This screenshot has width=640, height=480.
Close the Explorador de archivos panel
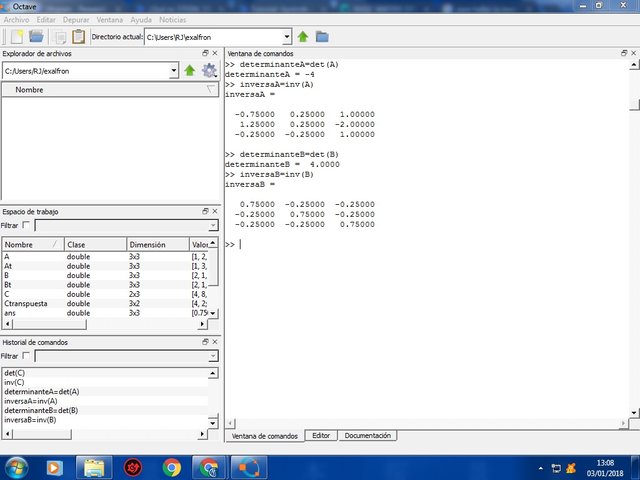(x=215, y=53)
